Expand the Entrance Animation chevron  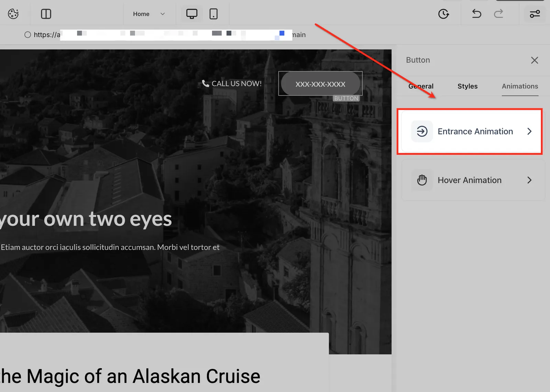point(529,131)
